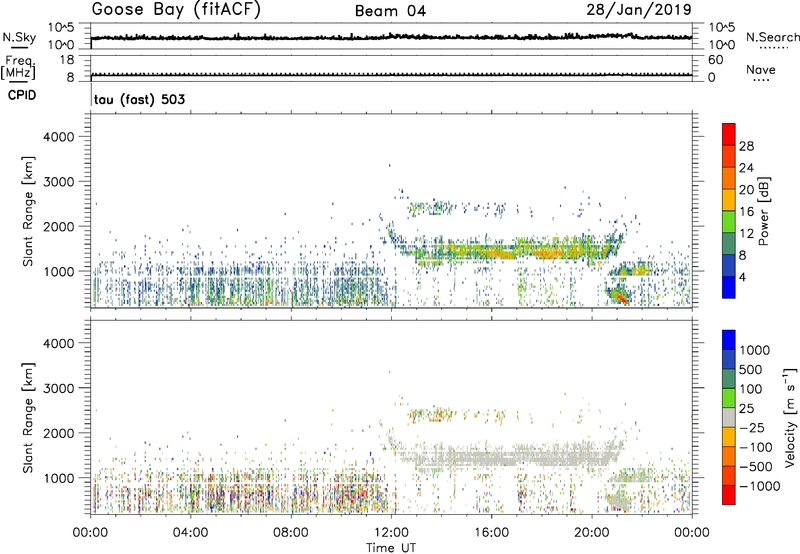Click the -500 label on Velocity colorbar
Viewport: 800px width, 554px height.
click(756, 467)
